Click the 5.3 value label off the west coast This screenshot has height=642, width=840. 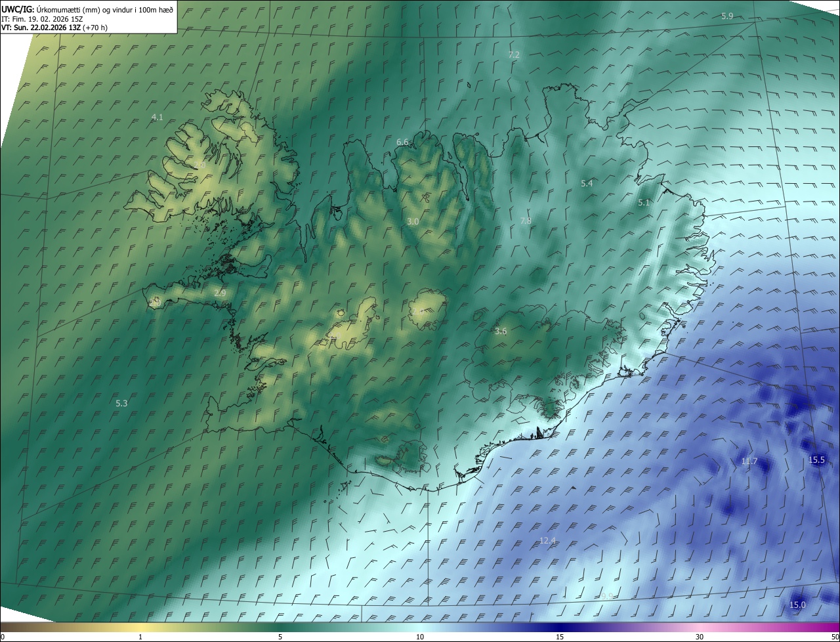[x=121, y=403]
